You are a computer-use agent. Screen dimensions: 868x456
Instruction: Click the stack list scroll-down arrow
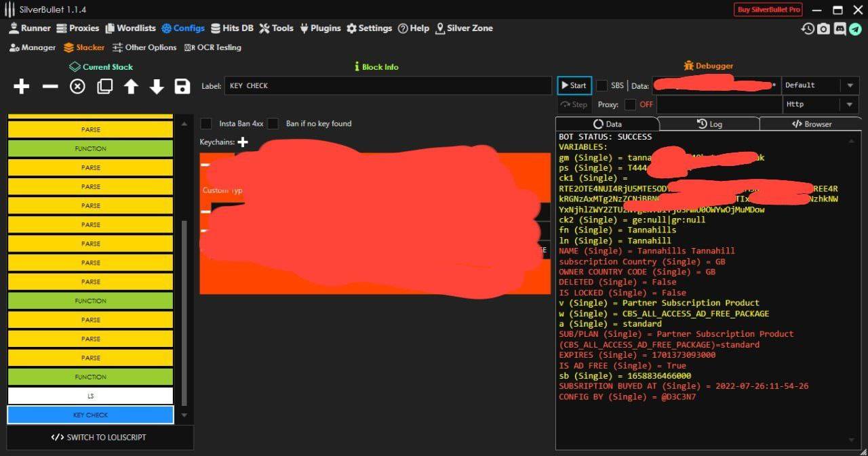[x=184, y=415]
